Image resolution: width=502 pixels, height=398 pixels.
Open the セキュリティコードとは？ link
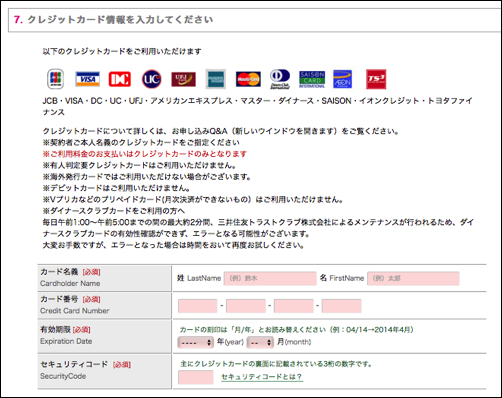[262, 377]
